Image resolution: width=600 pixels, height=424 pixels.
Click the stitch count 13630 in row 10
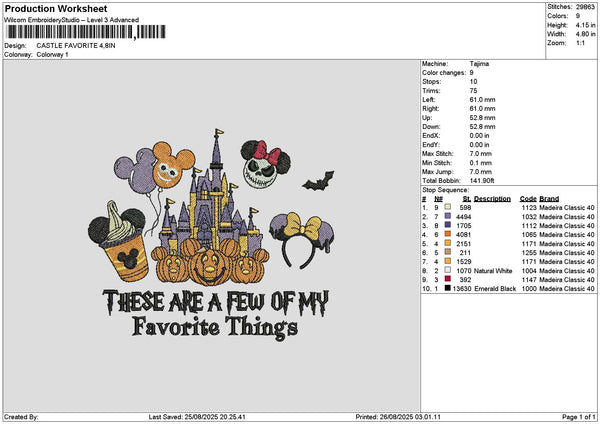point(462,289)
